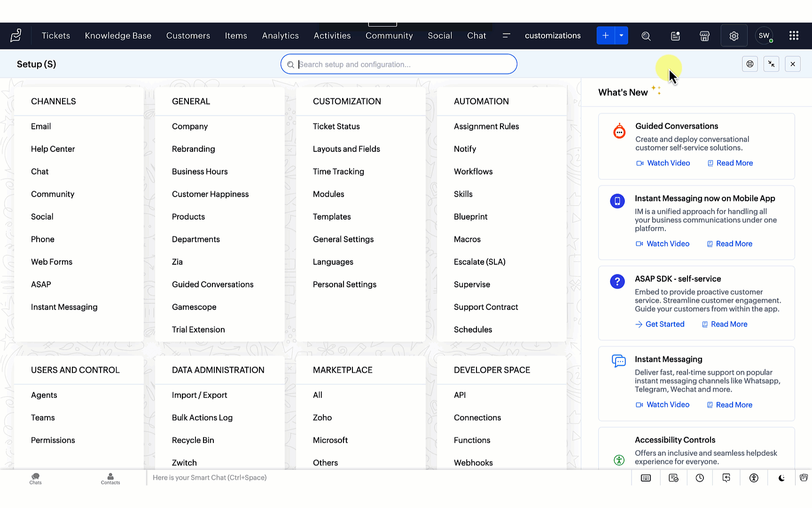Image resolution: width=812 pixels, height=508 pixels.
Task: Open the nine-dot apps grid
Action: [794, 36]
